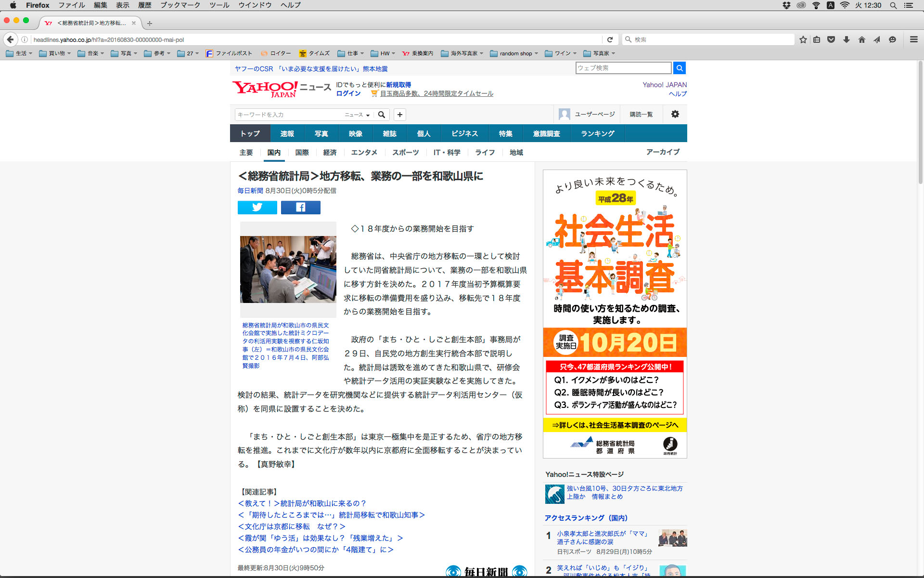Add keyword with the plus button
This screenshot has width=924, height=578.
pyautogui.click(x=399, y=115)
